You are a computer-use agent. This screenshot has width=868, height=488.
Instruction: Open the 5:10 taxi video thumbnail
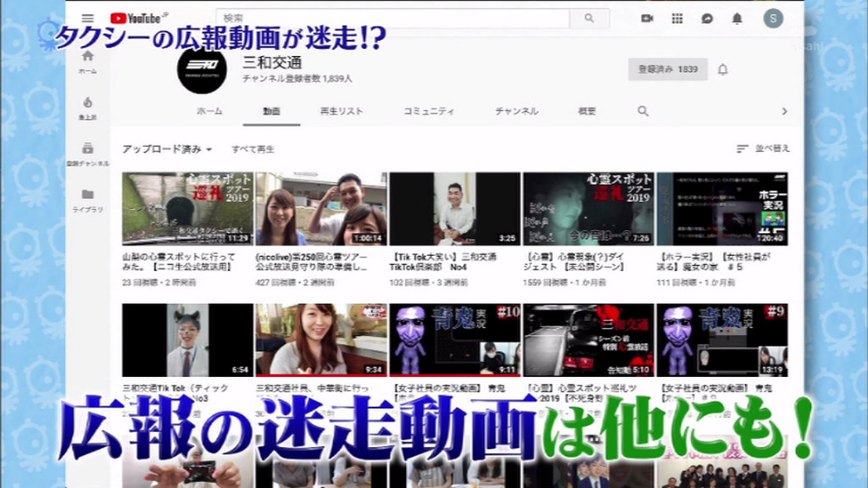coord(588,340)
